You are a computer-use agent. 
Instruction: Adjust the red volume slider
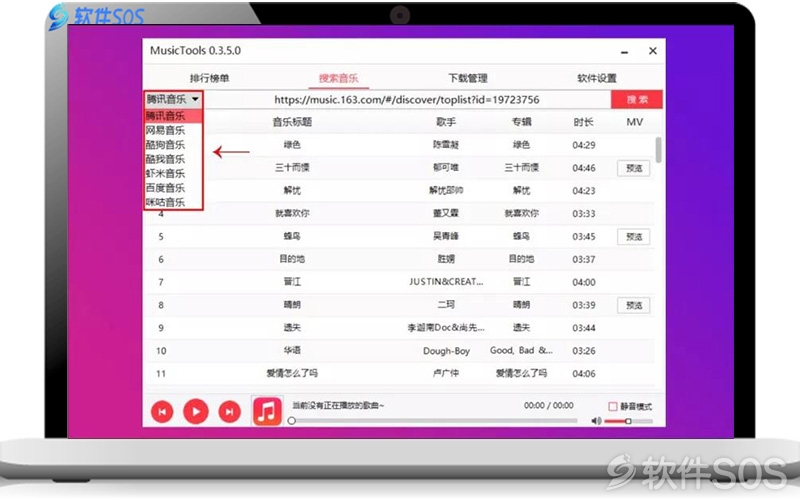pyautogui.click(x=628, y=421)
